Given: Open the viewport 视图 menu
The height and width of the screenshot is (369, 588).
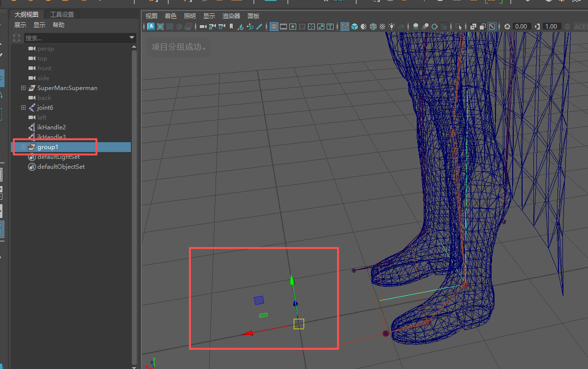Looking at the screenshot, I should [152, 16].
